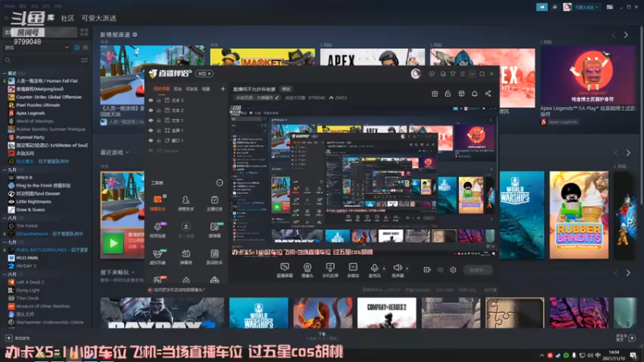Open toolbox more options circle icon
Viewport: 644px width, 362px height.
pos(219,183)
